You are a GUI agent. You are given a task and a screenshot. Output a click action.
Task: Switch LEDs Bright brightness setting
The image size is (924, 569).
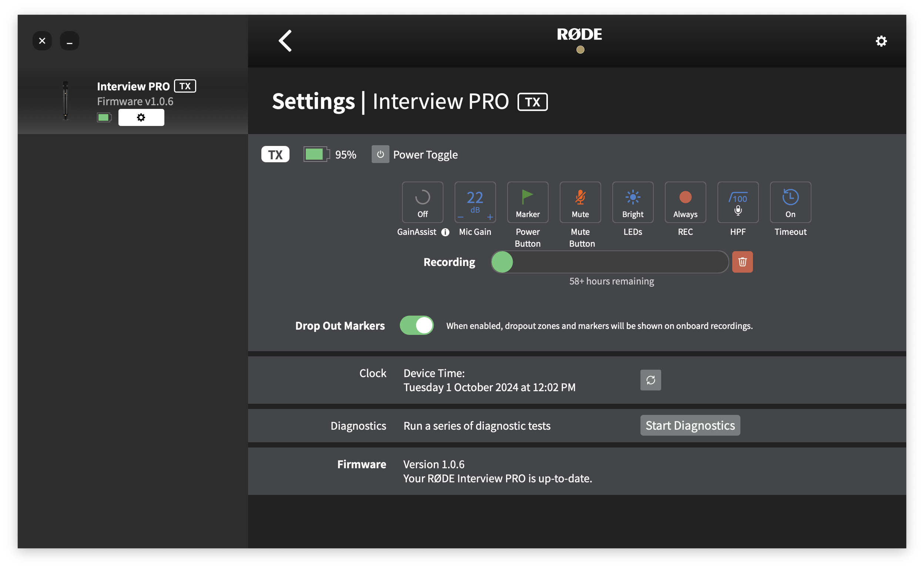(x=633, y=202)
